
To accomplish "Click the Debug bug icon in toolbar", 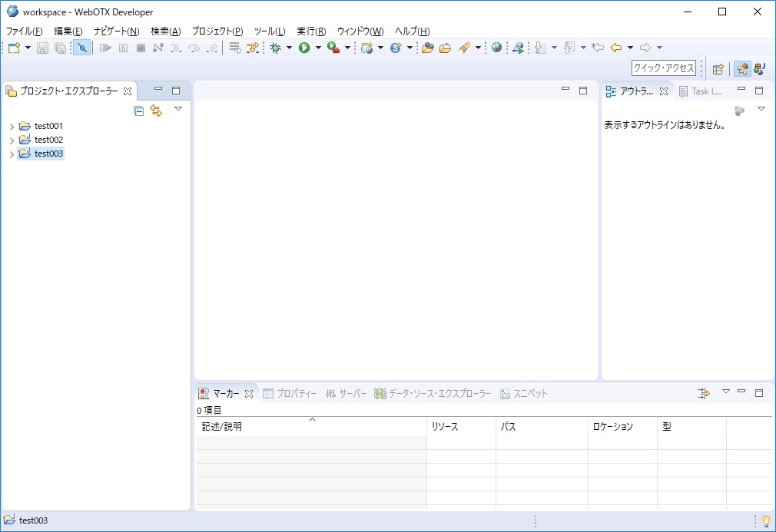I will pyautogui.click(x=275, y=48).
